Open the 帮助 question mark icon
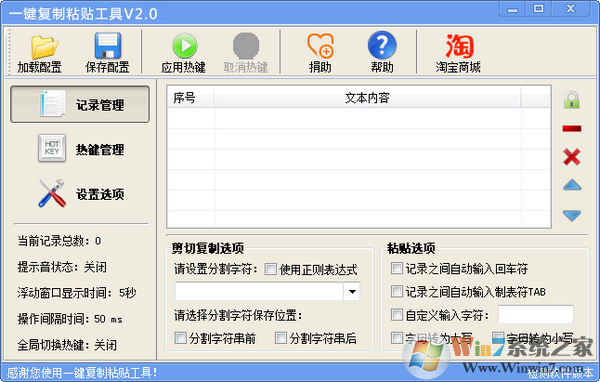This screenshot has height=382, width=600. pos(382,46)
